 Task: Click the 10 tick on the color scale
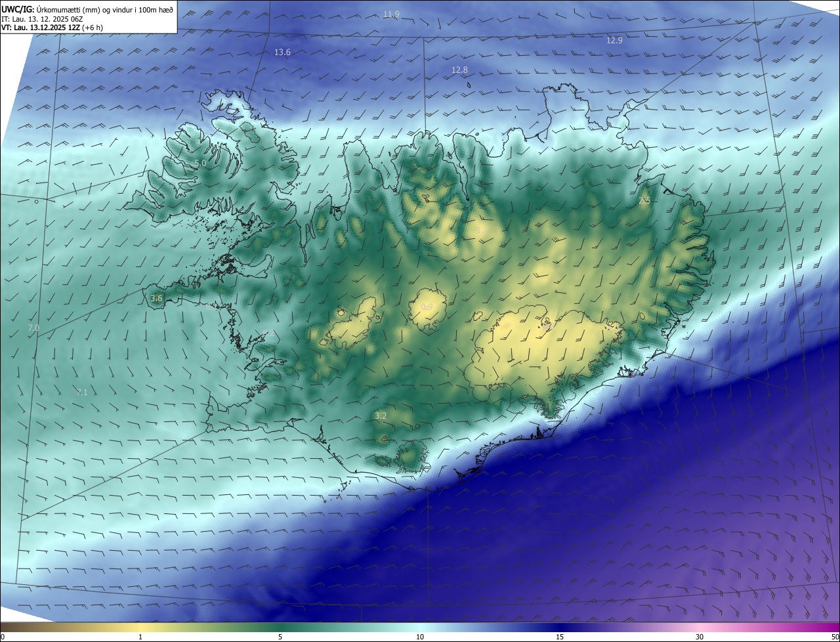coord(420,637)
